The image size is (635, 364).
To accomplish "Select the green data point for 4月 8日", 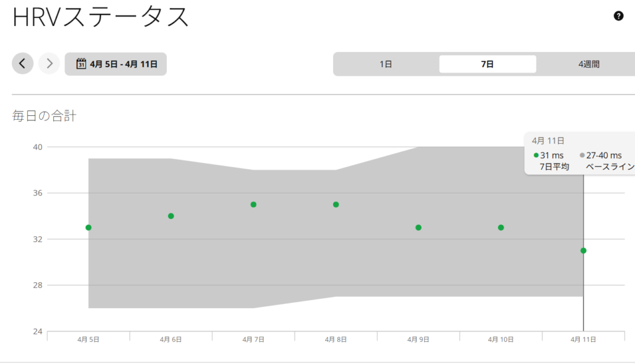I will tap(336, 205).
